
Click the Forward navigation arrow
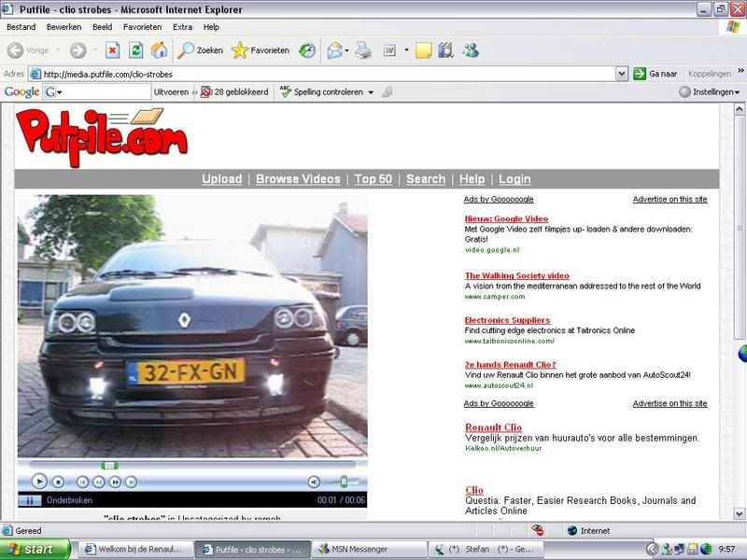pos(78,50)
